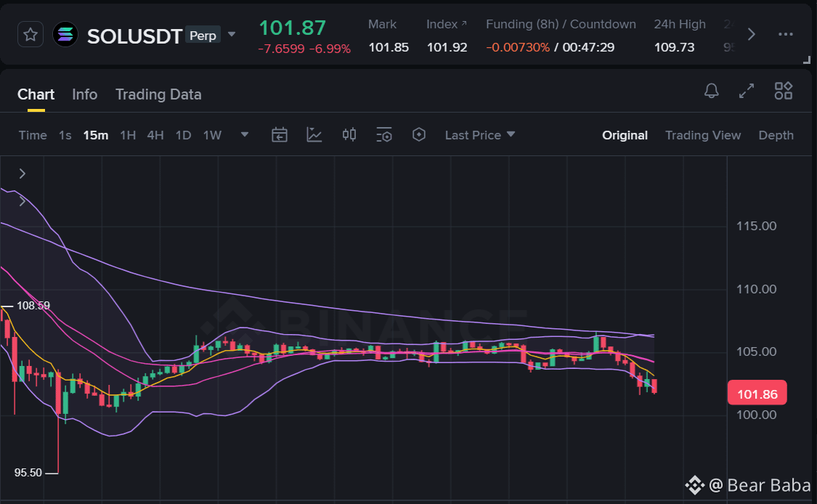
Task: Click the Solana coin logo
Action: coord(65,35)
